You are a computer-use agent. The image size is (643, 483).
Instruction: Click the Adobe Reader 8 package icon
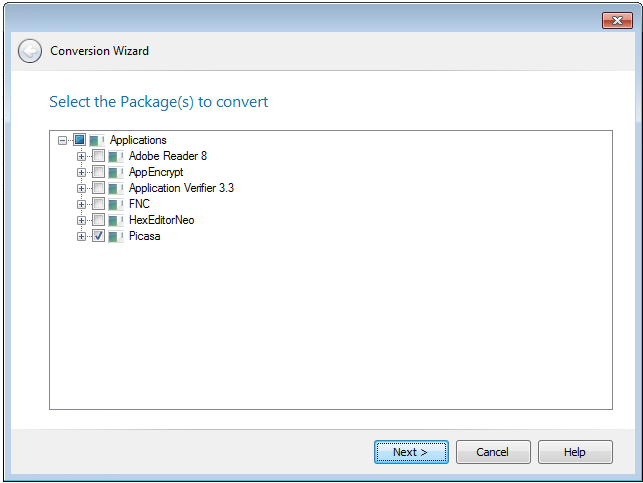(x=116, y=156)
